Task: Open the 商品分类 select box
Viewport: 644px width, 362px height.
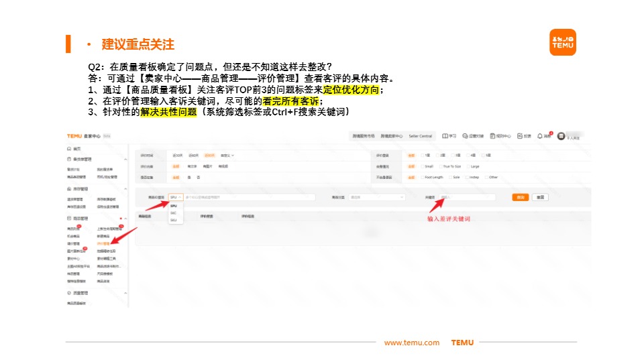Action: [x=376, y=197]
